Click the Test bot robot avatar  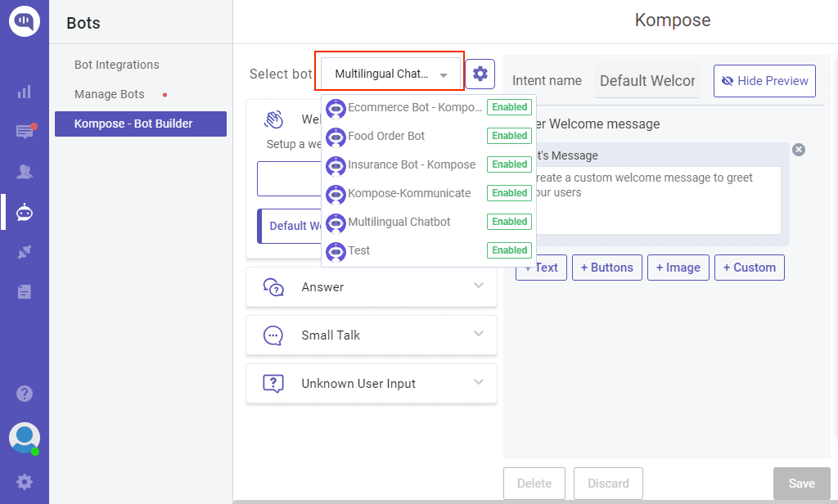point(336,251)
